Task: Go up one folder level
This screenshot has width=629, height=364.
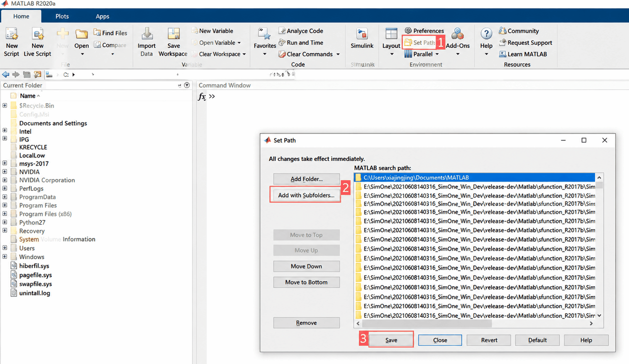Action: pos(27,74)
